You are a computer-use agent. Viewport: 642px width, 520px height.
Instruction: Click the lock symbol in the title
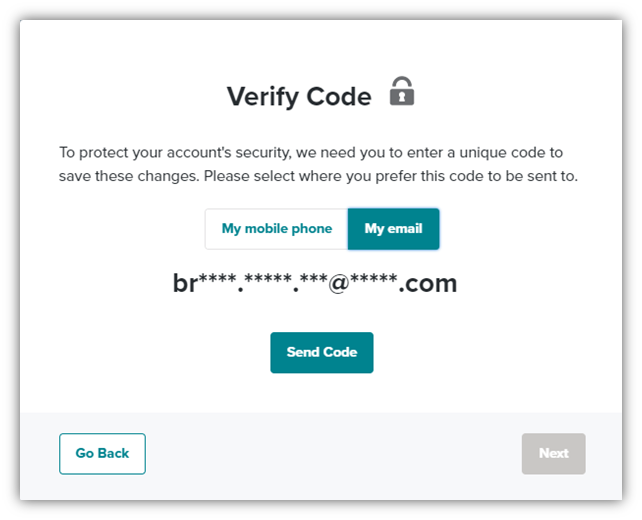(402, 91)
